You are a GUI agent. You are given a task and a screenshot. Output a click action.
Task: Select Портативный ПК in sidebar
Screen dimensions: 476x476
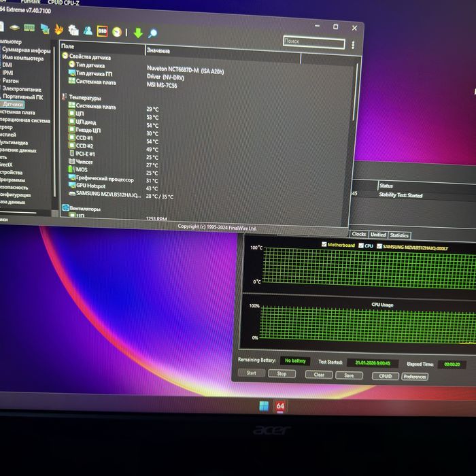click(22, 97)
